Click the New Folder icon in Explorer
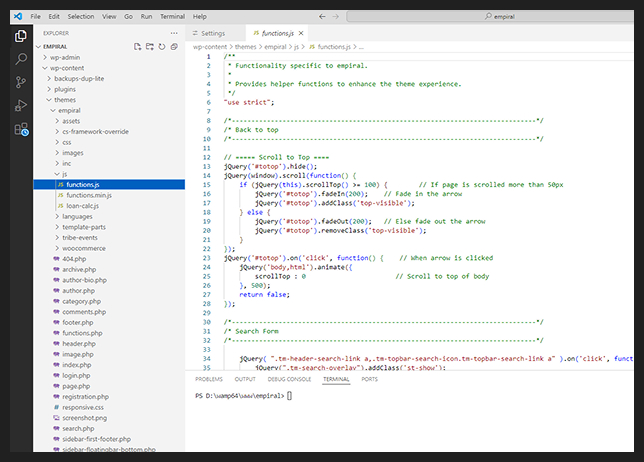The image size is (644, 462). (150, 46)
